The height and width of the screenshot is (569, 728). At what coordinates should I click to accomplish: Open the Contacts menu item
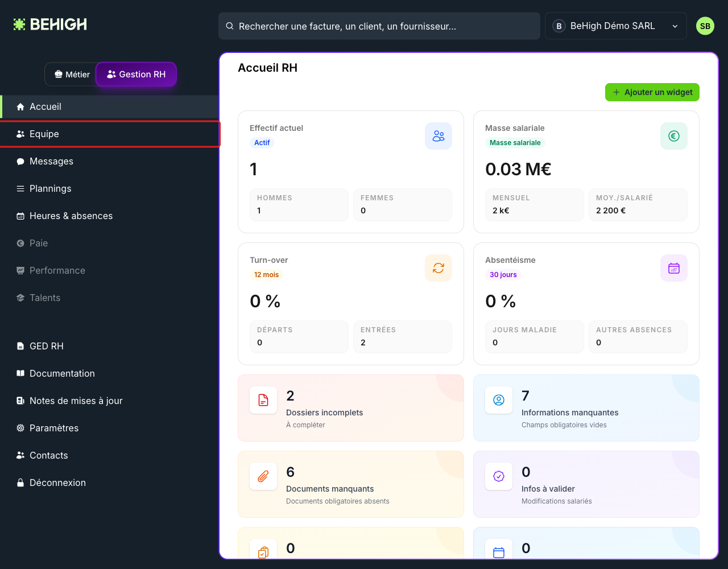point(110,455)
